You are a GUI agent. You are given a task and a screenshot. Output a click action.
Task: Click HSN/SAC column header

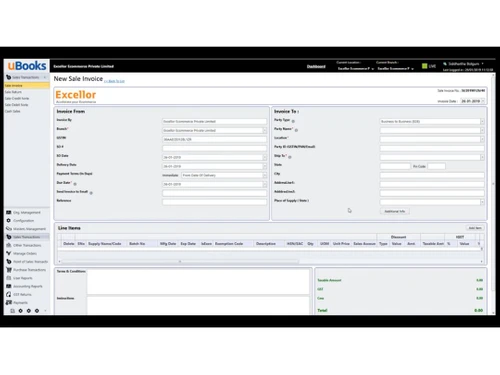tap(295, 244)
